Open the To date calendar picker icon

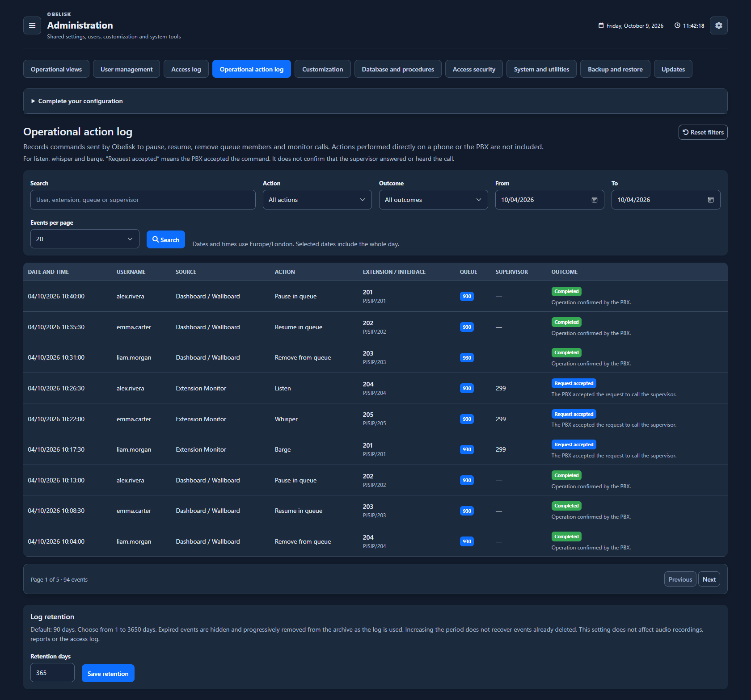[x=710, y=200]
